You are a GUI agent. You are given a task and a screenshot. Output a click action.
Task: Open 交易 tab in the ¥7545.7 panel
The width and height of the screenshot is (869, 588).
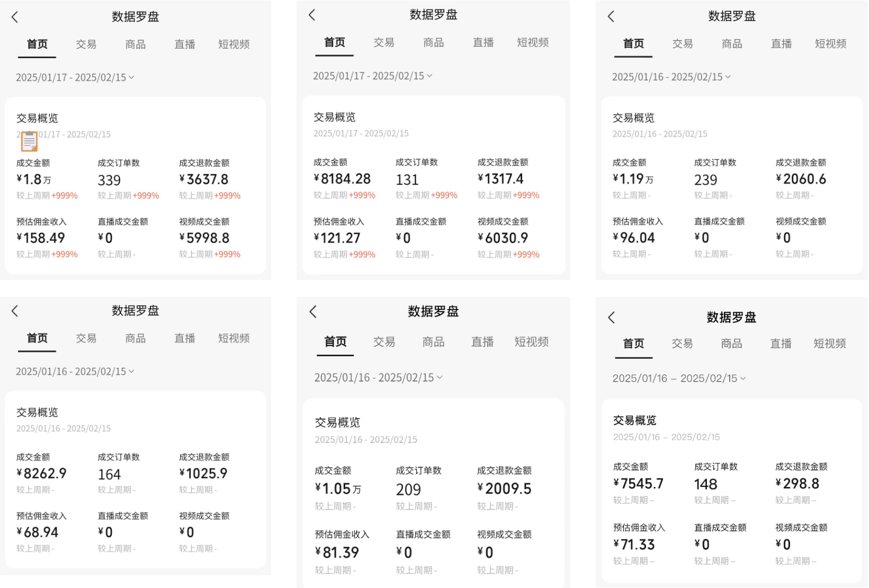pos(682,343)
